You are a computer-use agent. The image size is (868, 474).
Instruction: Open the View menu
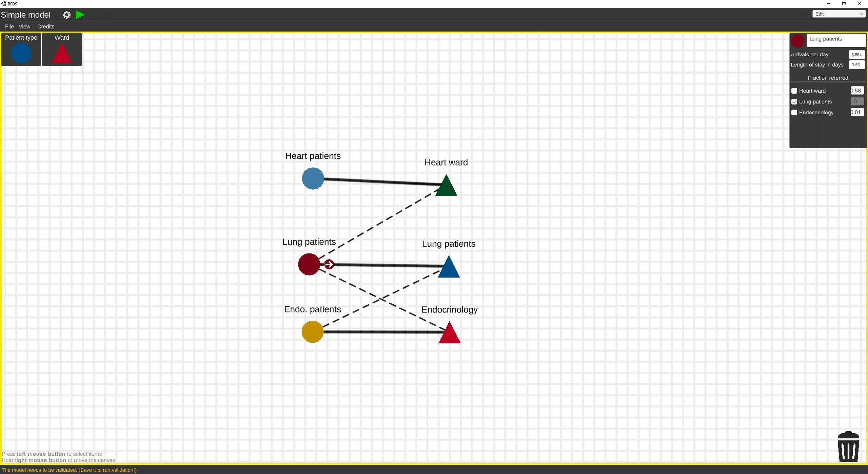click(x=24, y=26)
